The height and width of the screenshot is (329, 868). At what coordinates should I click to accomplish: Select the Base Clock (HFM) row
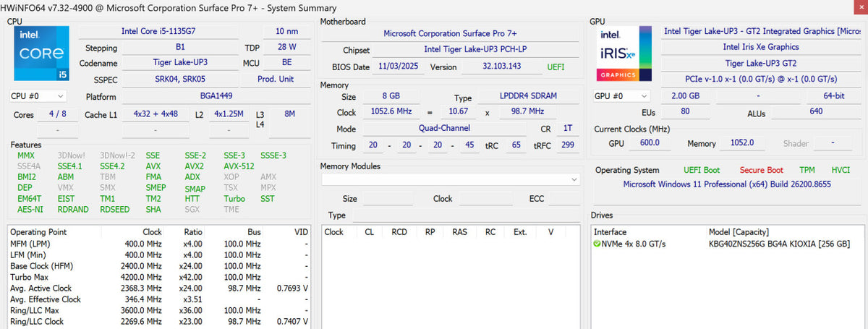159,265
